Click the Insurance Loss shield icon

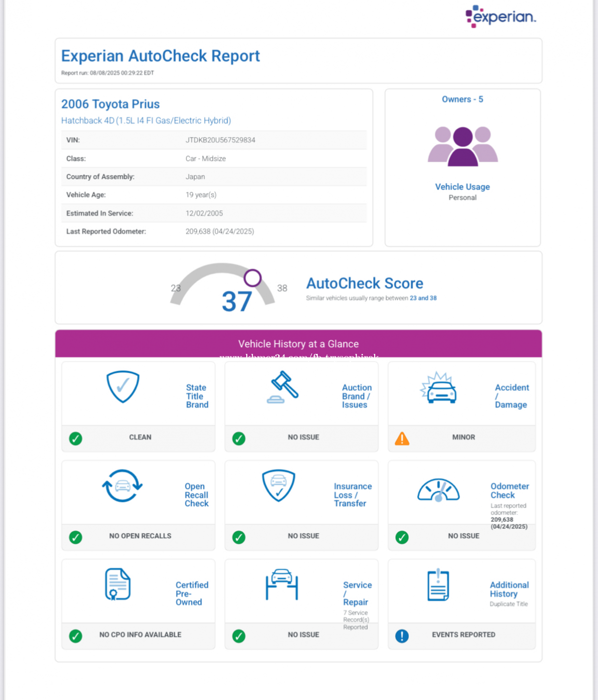tap(279, 485)
